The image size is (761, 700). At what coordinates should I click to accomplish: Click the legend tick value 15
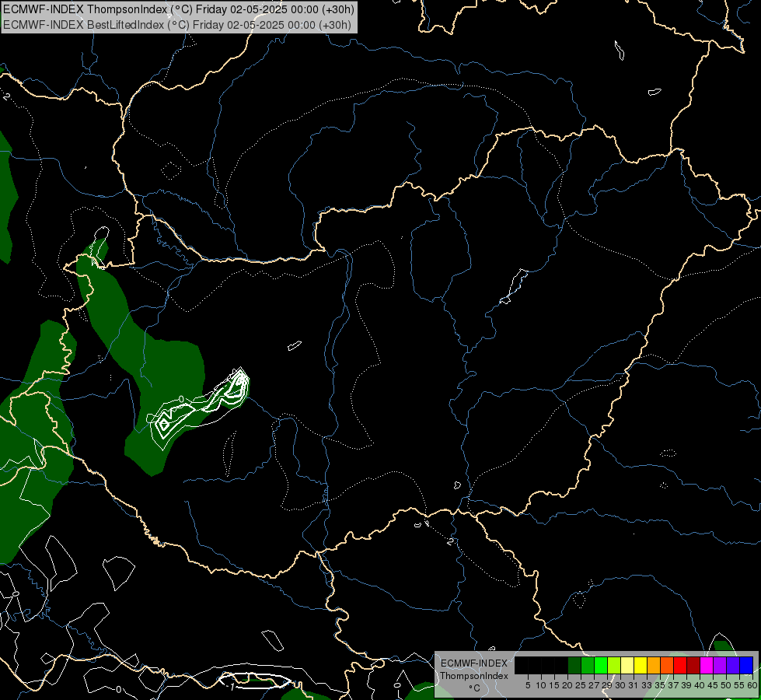coord(554,685)
